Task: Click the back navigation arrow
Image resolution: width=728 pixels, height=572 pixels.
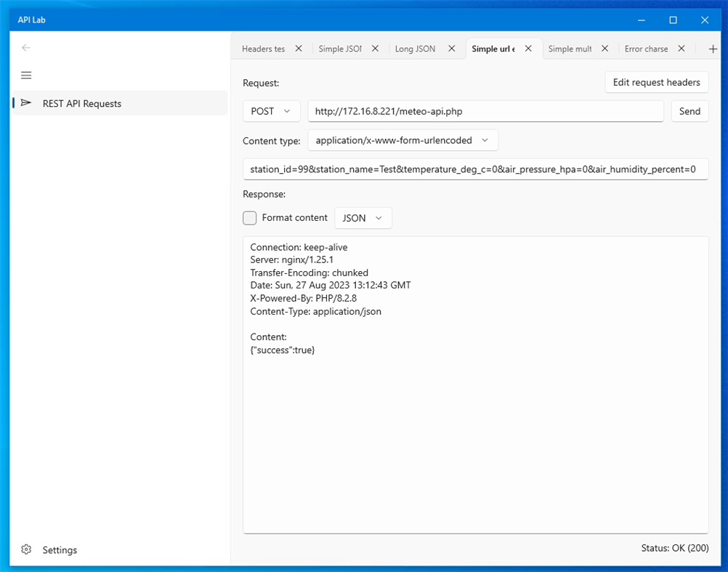Action: [x=26, y=48]
